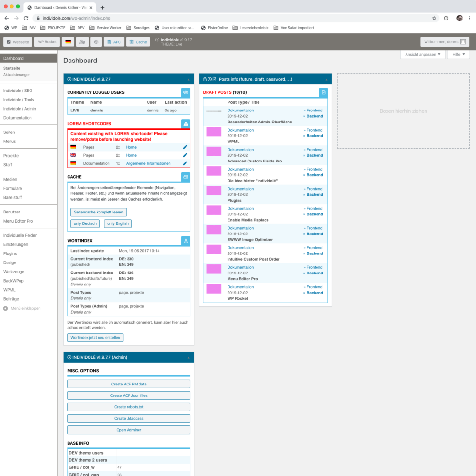The height and width of the screenshot is (476, 476).
Task: Collapse the Posts info widget panel
Action: (x=326, y=79)
